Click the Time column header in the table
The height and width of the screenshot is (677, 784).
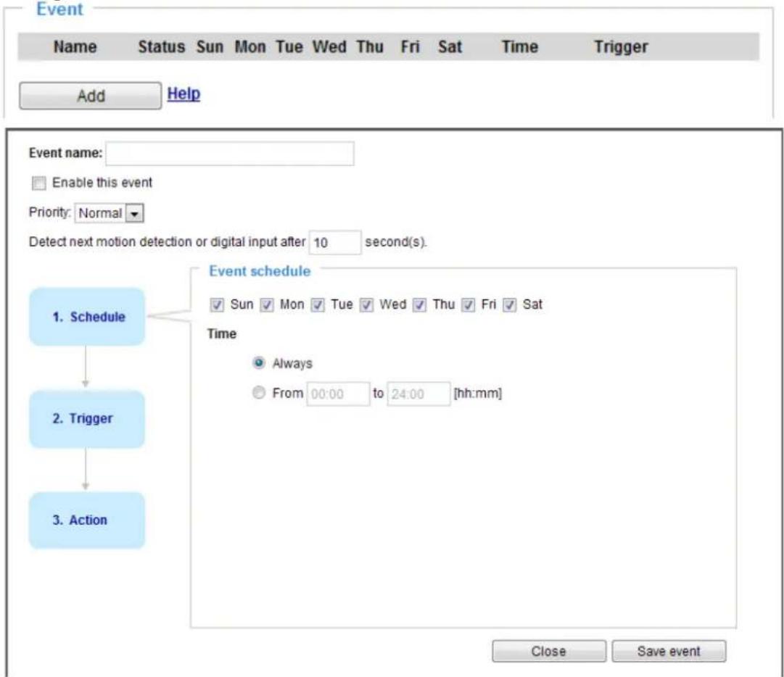pyautogui.click(x=520, y=47)
